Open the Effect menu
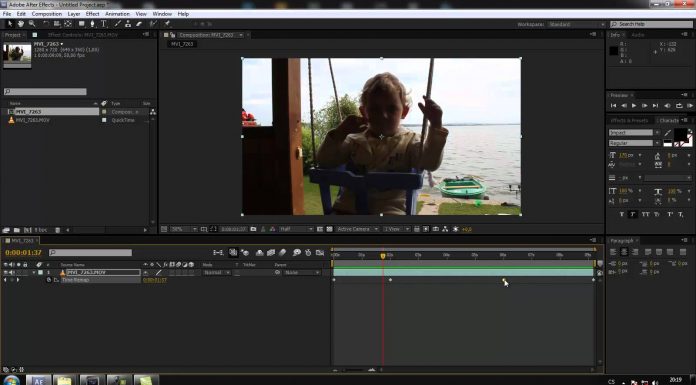The image size is (696, 385). coord(92,14)
